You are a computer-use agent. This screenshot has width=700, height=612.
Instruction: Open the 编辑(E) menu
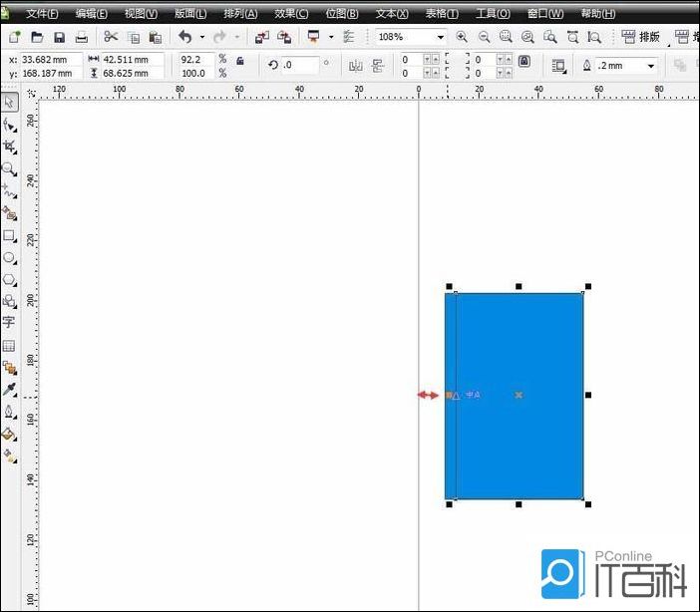pyautogui.click(x=91, y=14)
